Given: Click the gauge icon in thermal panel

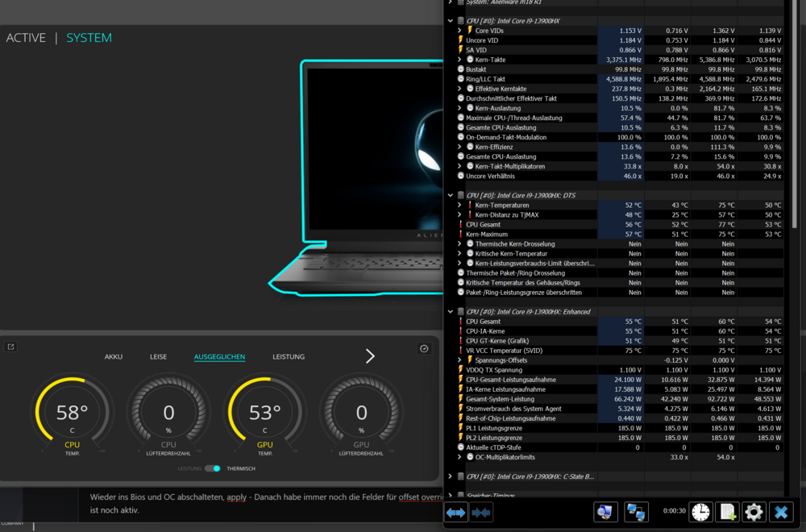Looking at the screenshot, I should pos(424,348).
